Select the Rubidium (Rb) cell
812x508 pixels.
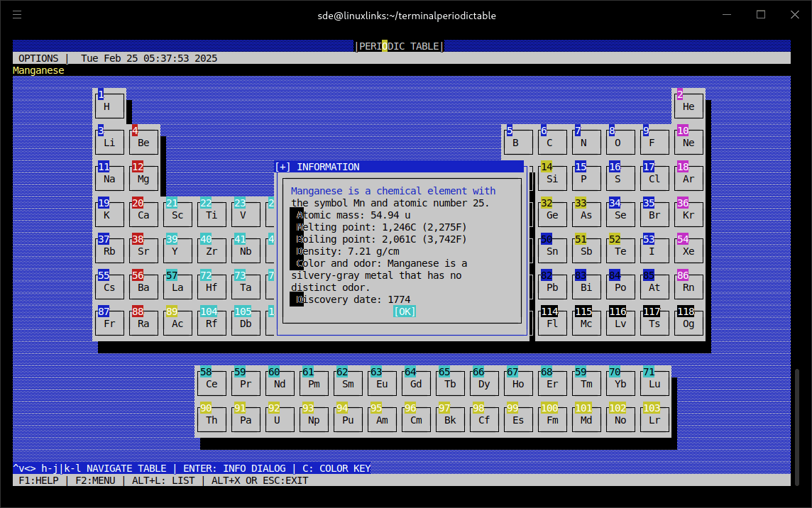pos(109,251)
